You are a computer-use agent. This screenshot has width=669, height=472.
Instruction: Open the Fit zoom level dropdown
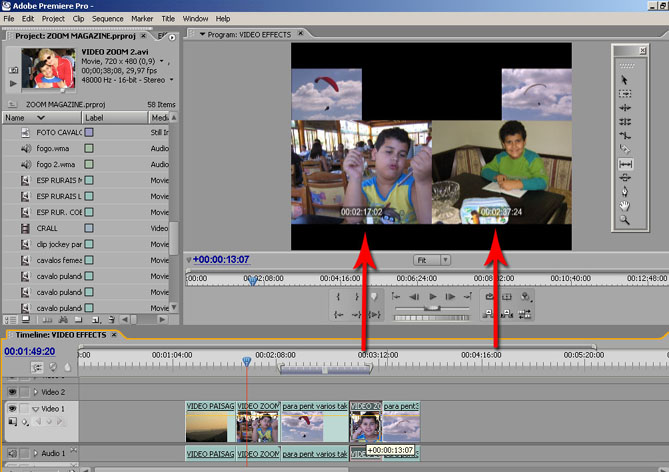click(432, 259)
